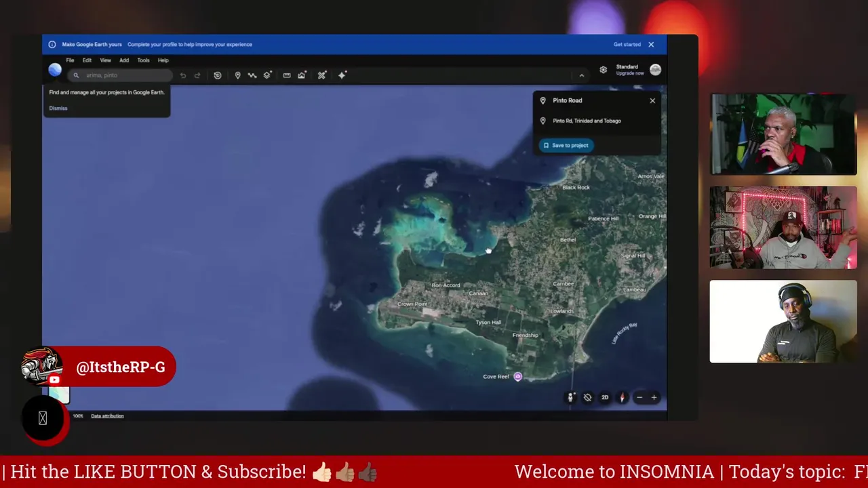Click the Patience Hill map label
This screenshot has height=488, width=868.
coord(603,219)
